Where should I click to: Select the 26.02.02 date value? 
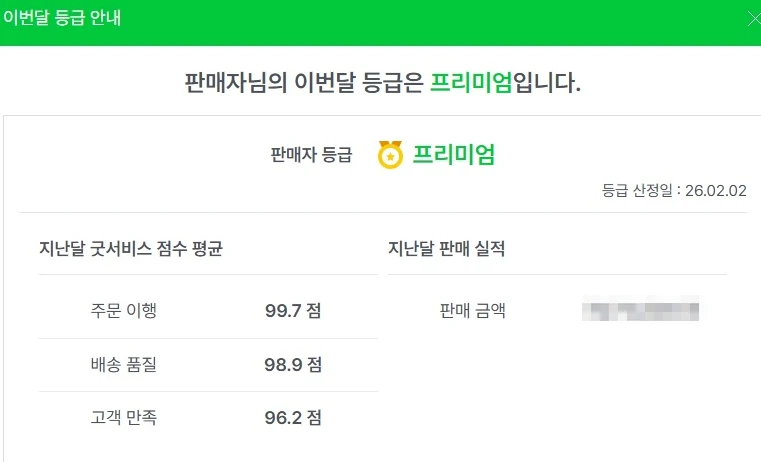[716, 191]
